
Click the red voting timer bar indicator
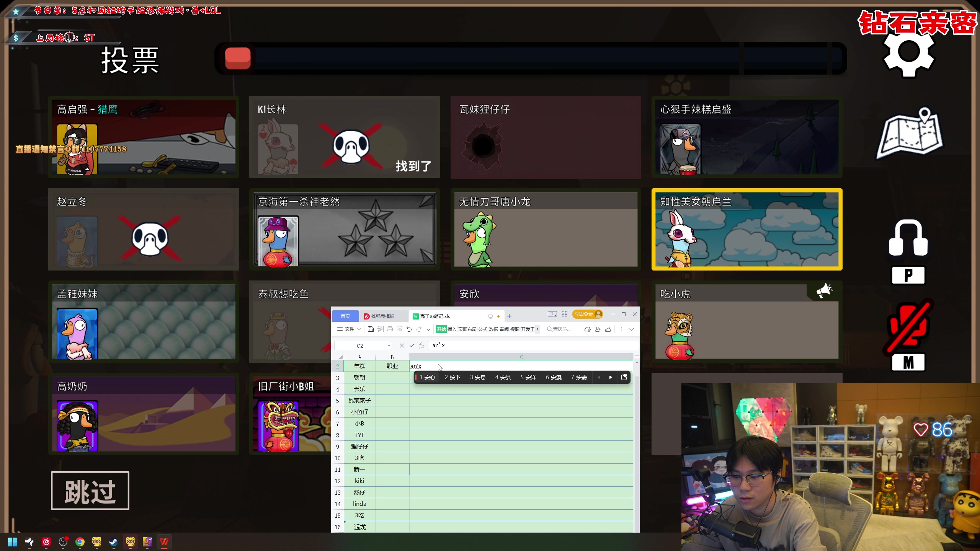pyautogui.click(x=238, y=59)
